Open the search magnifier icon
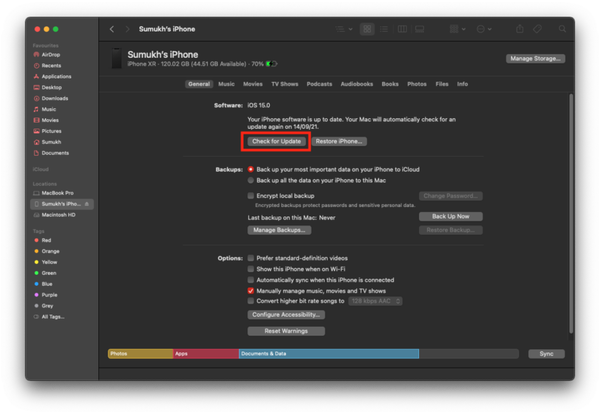The height and width of the screenshot is (414, 600). (562, 29)
